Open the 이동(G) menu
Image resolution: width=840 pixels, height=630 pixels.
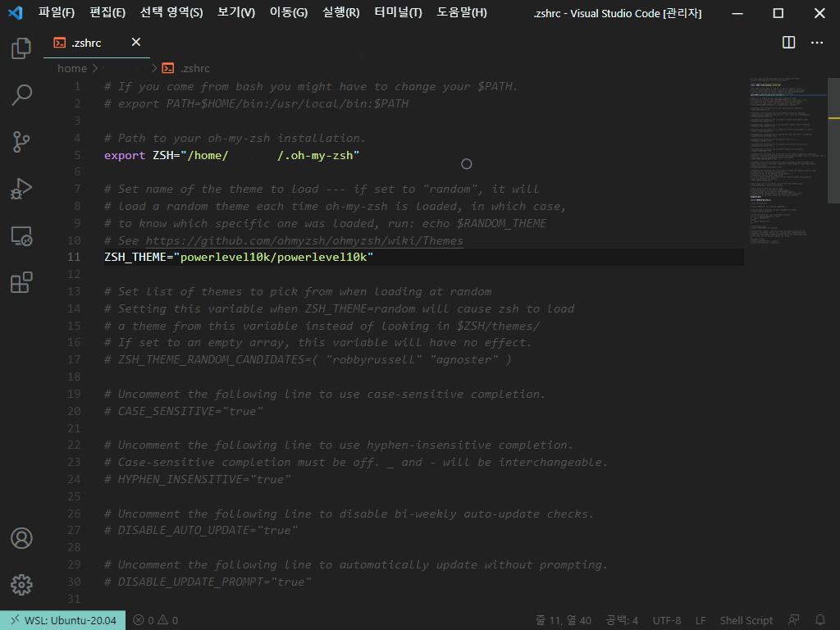click(x=288, y=12)
